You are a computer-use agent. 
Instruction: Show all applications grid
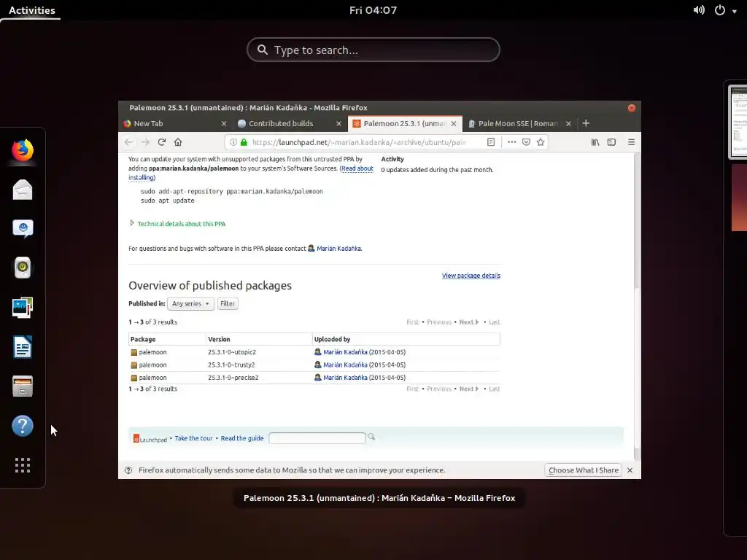[x=23, y=465]
